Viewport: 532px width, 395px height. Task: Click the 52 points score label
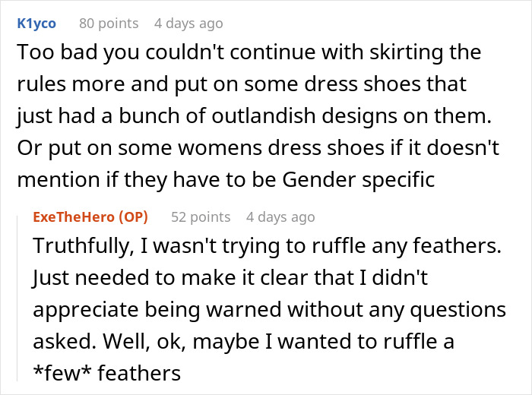(x=201, y=217)
